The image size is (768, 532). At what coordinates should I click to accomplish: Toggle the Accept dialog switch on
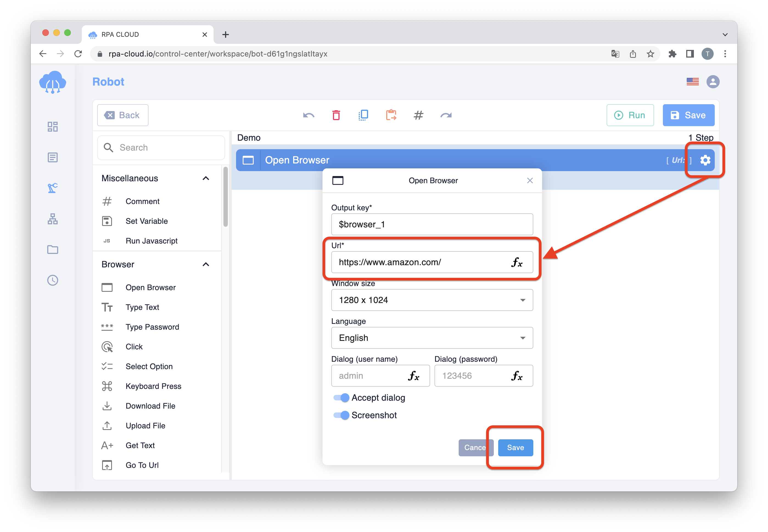(x=340, y=397)
